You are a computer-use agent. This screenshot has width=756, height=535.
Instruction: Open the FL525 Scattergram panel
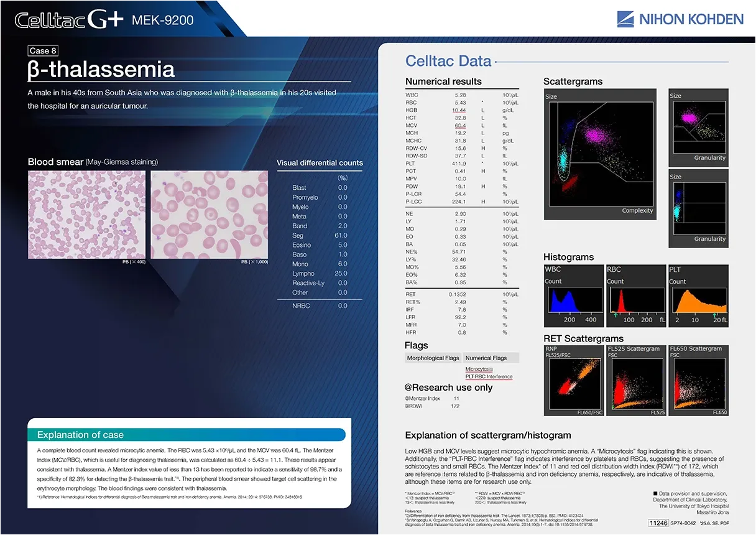pos(636,381)
